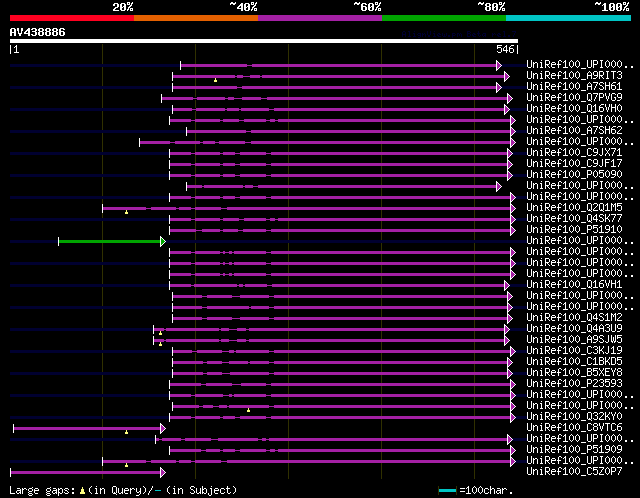Click the orange ~40% identity legend segment
This screenshot has width=640, height=498.
(x=196, y=18)
